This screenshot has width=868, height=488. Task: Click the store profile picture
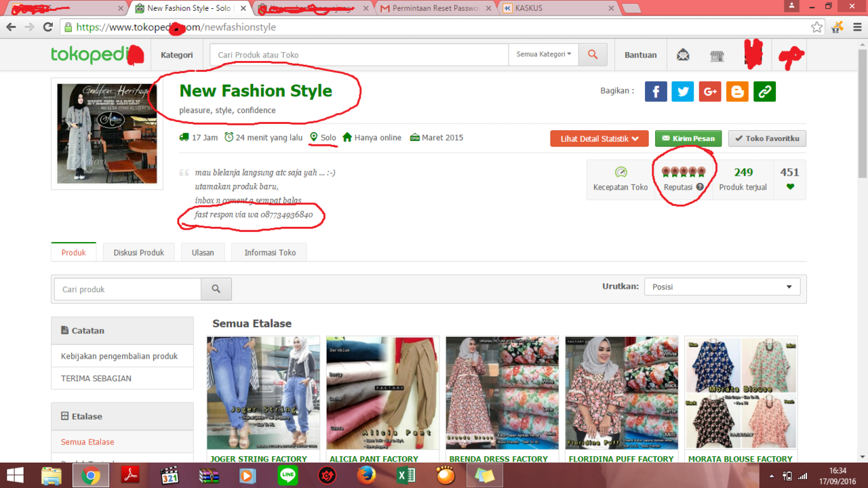click(107, 134)
